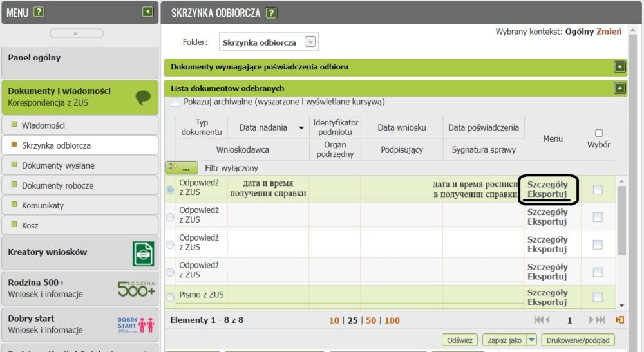Expand Dokumenty wymagające poświadczenia odbioru section
Image resolution: width=644 pixels, height=352 pixels.
point(620,66)
